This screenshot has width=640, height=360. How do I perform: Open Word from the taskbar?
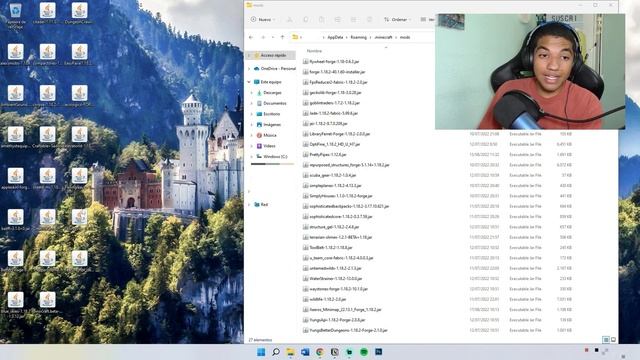305,352
